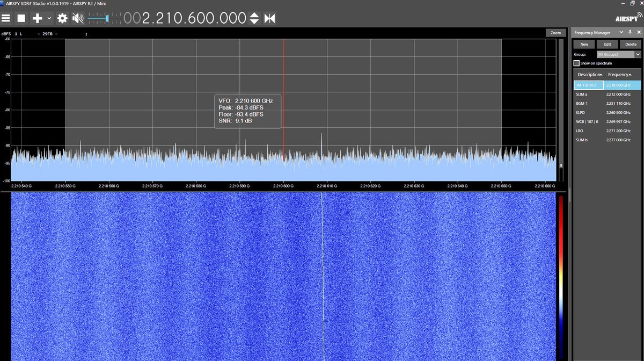Screen dimensions: 644x361
Task: Sort by the Description column header
Action: pyautogui.click(x=589, y=75)
